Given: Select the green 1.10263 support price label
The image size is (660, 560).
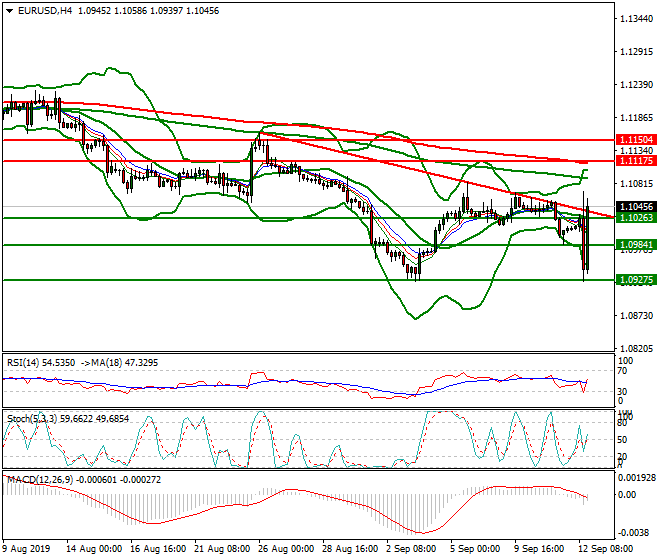Looking at the screenshot, I should [x=636, y=217].
